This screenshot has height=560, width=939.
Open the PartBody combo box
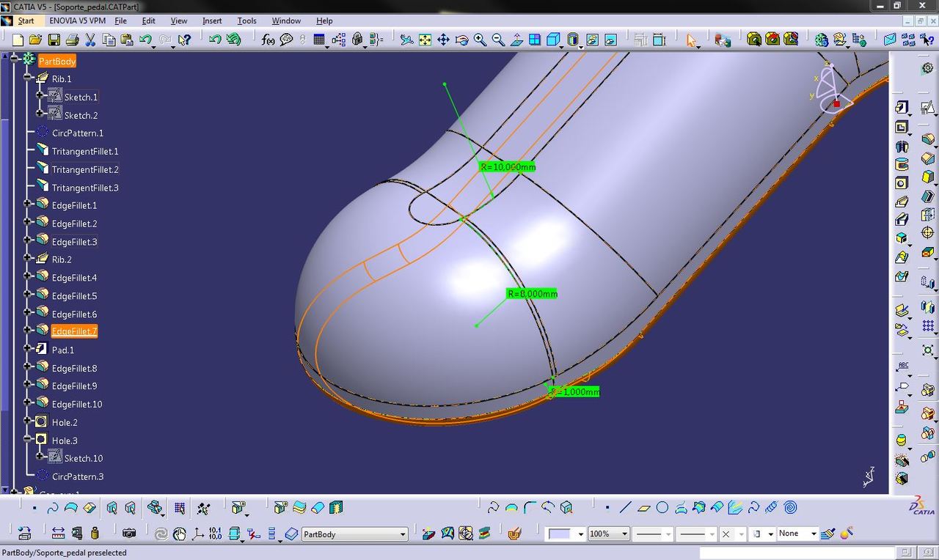pos(354,534)
